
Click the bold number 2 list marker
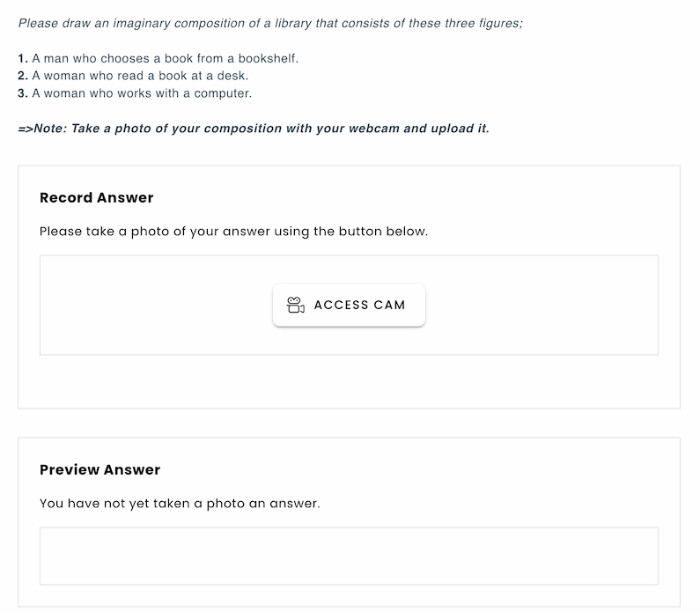(x=22, y=77)
